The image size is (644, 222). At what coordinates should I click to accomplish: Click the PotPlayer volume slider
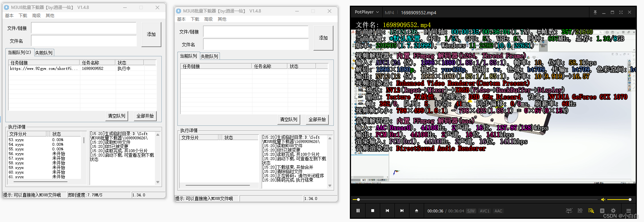pos(619,200)
